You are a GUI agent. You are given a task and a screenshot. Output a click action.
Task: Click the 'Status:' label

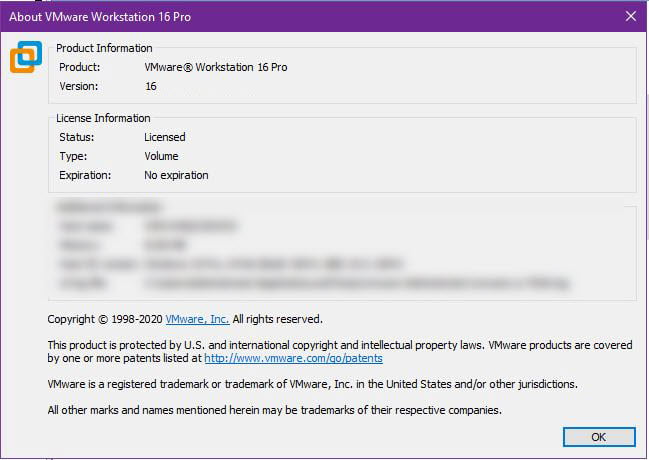[77, 137]
